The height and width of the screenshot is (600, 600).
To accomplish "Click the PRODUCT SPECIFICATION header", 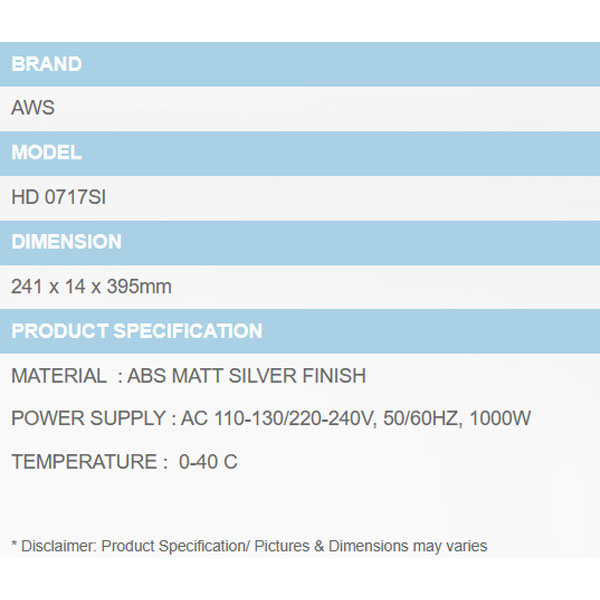I will coord(137,331).
